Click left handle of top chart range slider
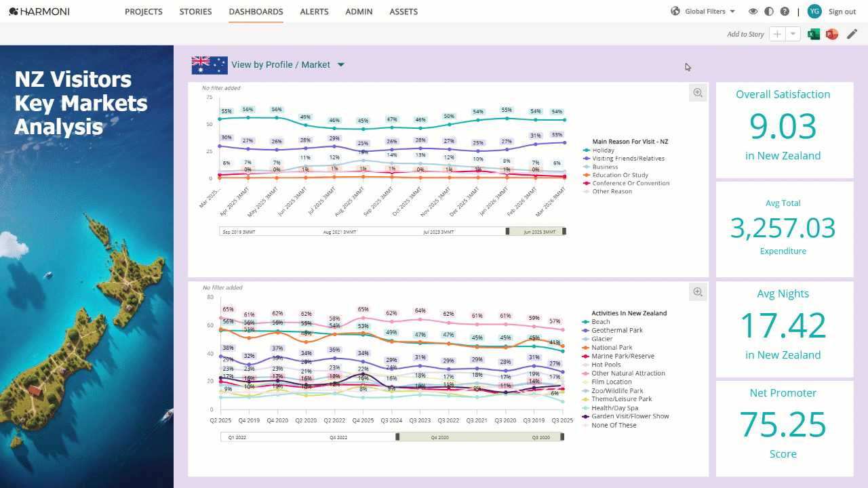 point(507,232)
